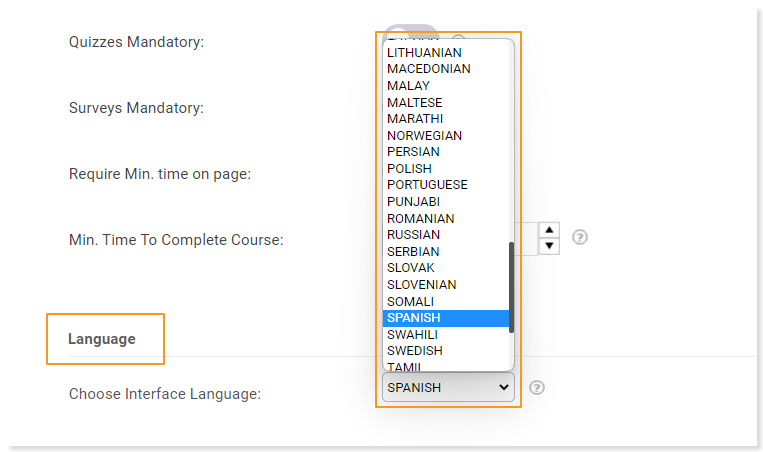Click the Quizzes Mandatory label

(136, 42)
